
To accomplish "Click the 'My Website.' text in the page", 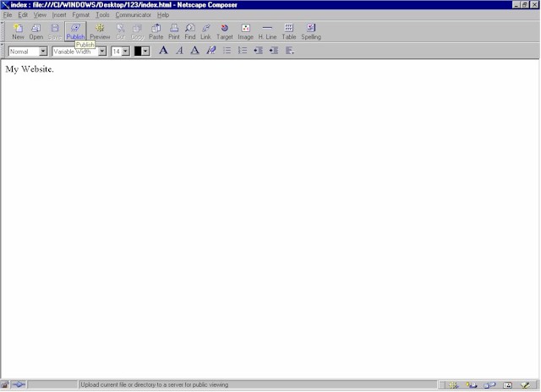I will click(30, 69).
